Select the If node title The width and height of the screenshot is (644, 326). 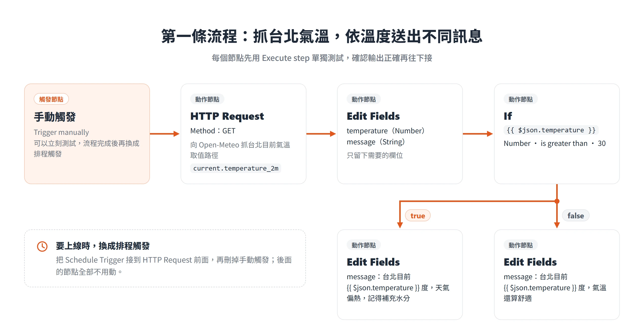click(508, 116)
